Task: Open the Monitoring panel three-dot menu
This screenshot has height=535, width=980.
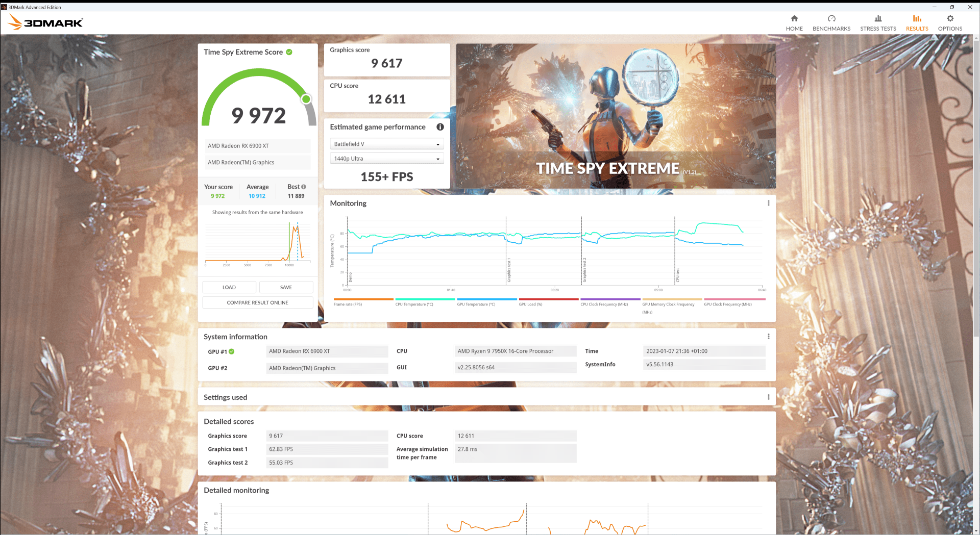Action: [768, 203]
